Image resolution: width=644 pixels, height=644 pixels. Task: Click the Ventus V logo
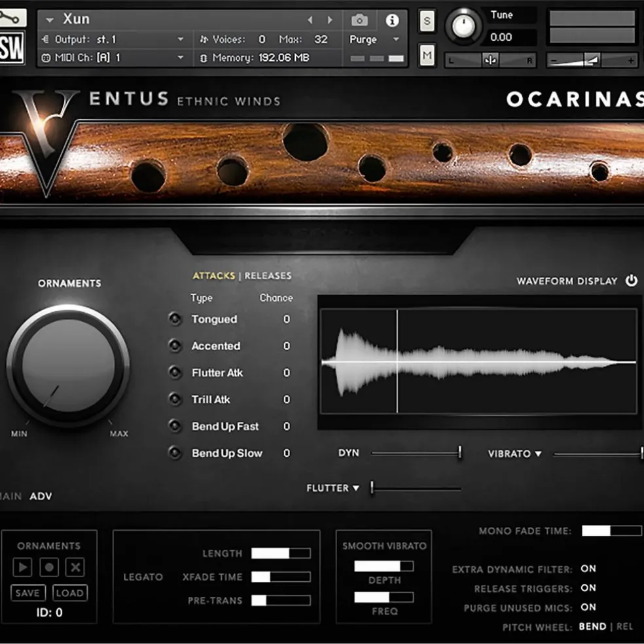coord(46,142)
